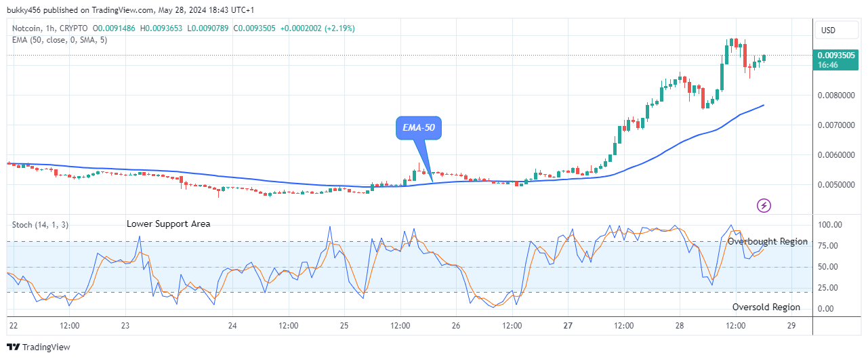Click the 25.00 stochastic scale label
Image resolution: width=868 pixels, height=359 pixels.
click(x=829, y=288)
